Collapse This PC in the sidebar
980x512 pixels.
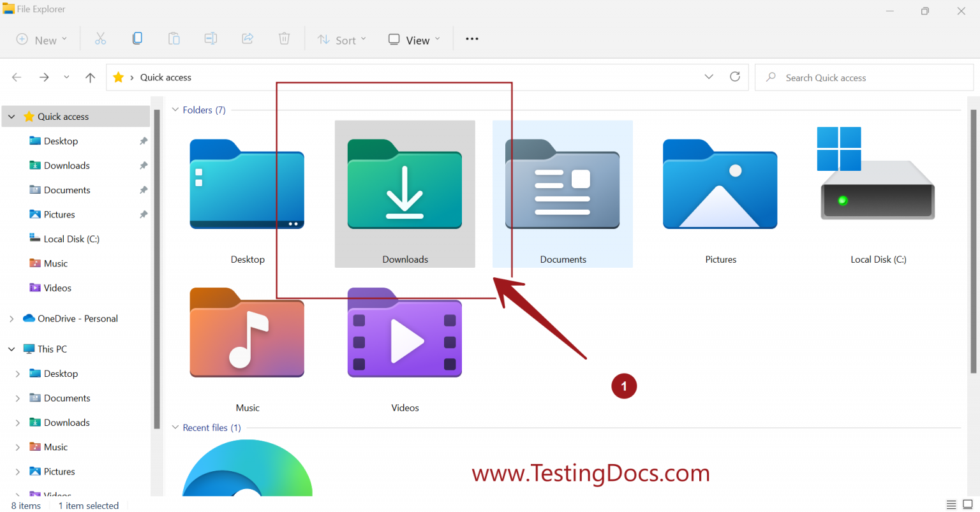(11, 349)
